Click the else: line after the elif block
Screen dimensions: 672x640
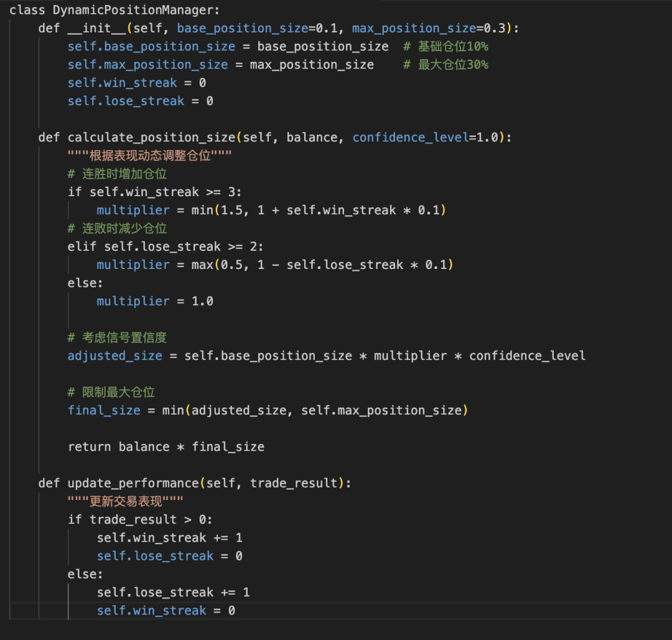[x=85, y=283]
